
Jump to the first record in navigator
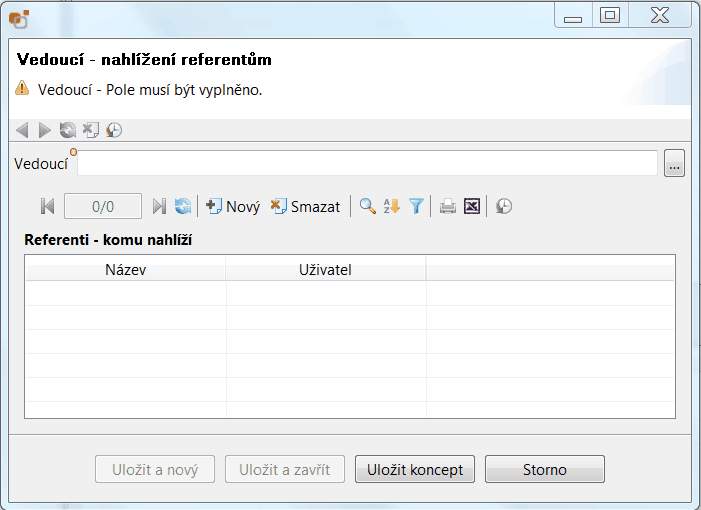(47, 207)
